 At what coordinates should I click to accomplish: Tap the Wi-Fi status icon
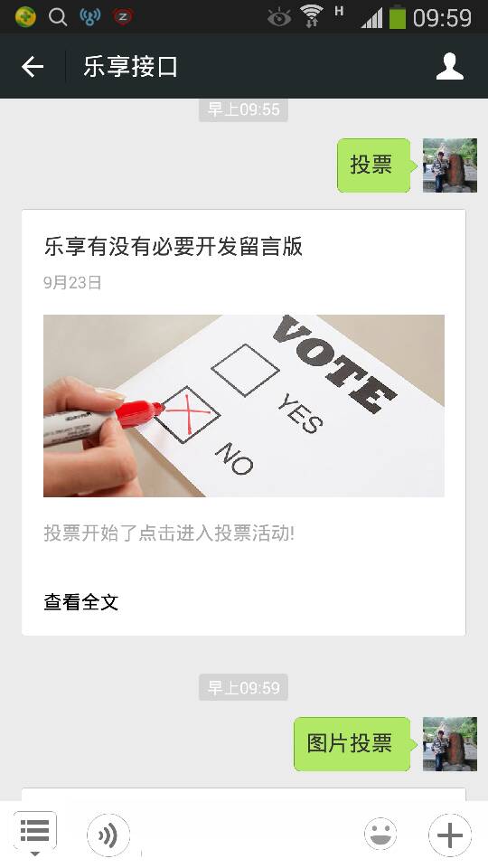point(313,16)
